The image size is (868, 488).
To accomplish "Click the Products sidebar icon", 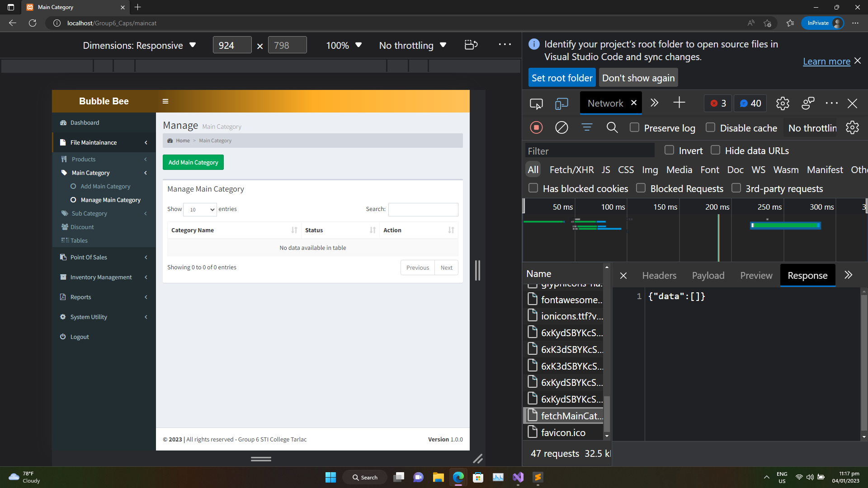I will 63,159.
